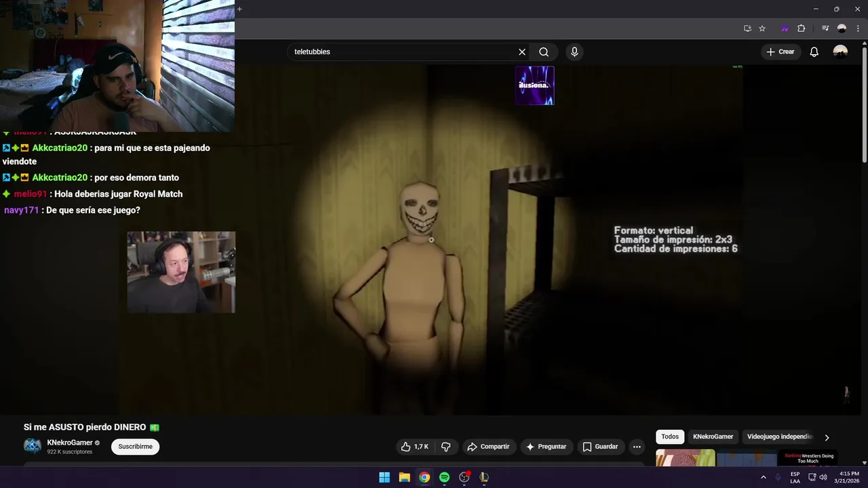
Task: Bookmark this page with the star
Action: pyautogui.click(x=762, y=28)
